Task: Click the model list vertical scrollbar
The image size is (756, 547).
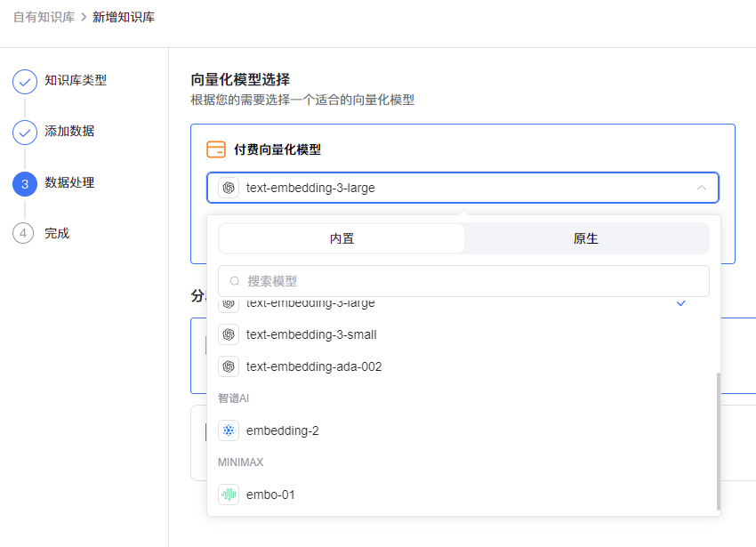Action: 718,441
